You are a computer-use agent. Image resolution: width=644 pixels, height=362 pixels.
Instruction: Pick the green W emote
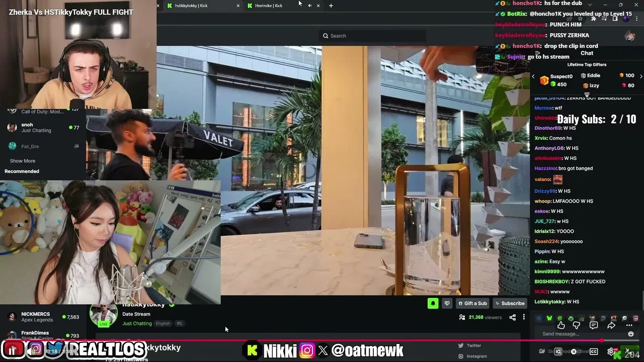pos(549,318)
